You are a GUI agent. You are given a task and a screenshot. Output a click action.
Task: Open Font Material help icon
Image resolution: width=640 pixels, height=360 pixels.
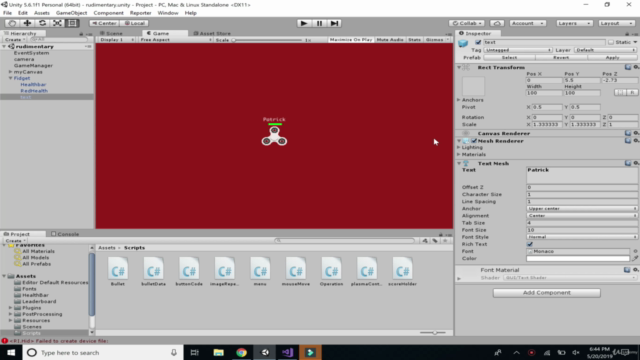pyautogui.click(x=627, y=269)
